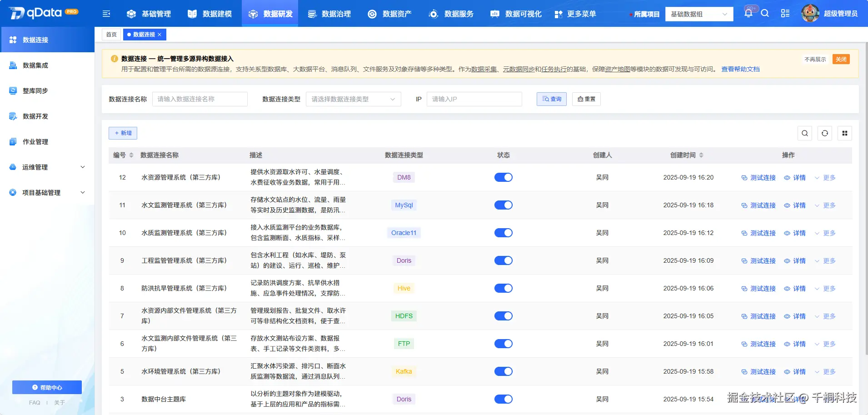Click 测试连接 for 水质监测管理系统 row
The width and height of the screenshot is (868, 415).
(758, 233)
